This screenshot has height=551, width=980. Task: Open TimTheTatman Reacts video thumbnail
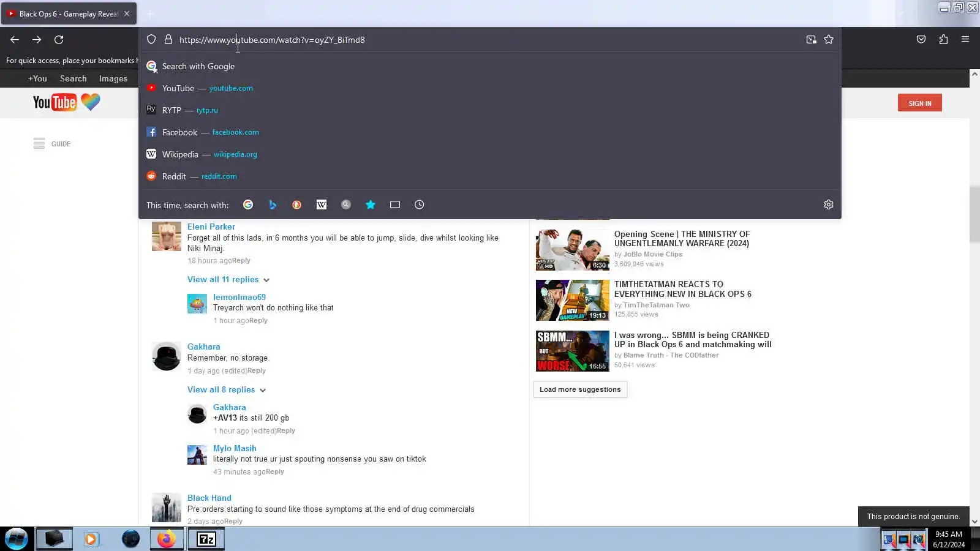tap(573, 301)
